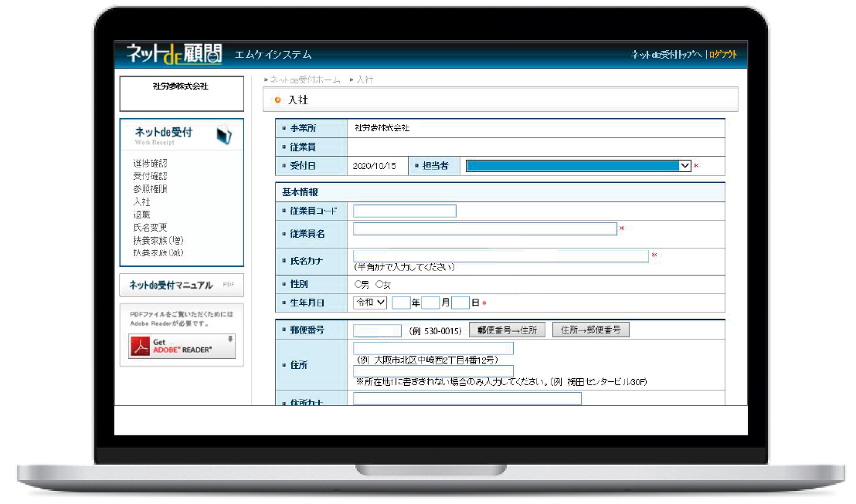Click the 入社 breadcrumb link

coord(365,79)
